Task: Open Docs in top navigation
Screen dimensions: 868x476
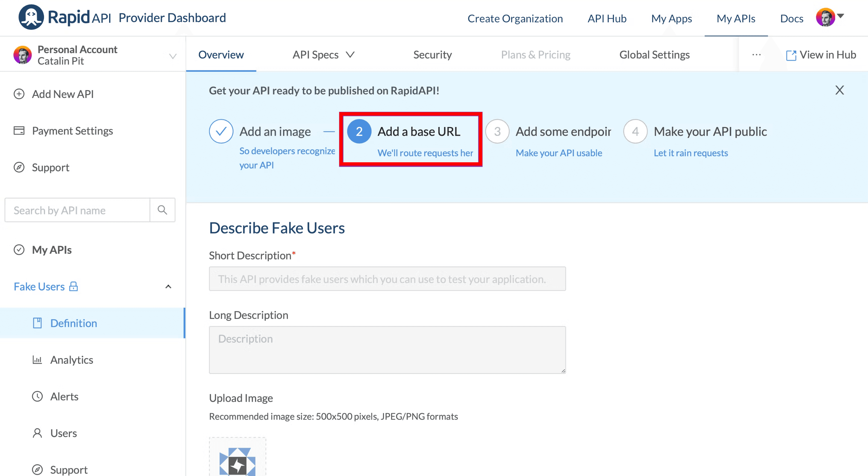Action: 791,18
